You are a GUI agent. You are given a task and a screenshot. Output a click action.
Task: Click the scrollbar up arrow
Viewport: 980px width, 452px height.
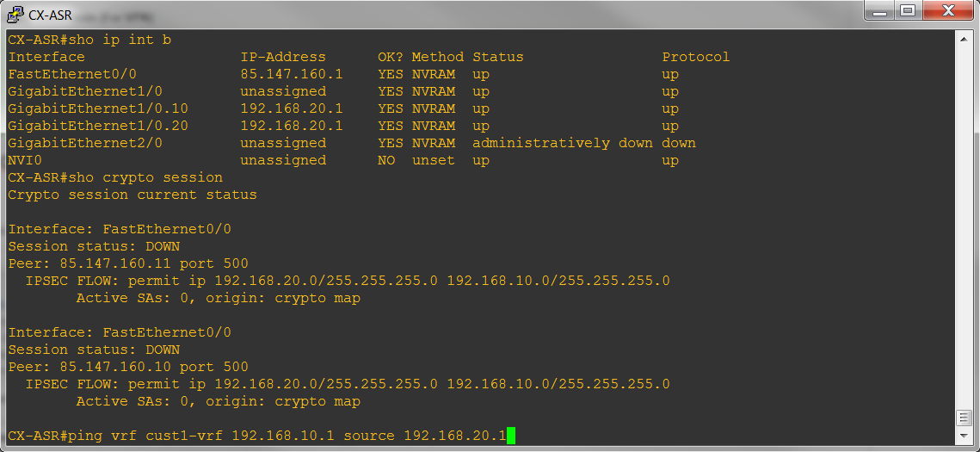tap(965, 39)
